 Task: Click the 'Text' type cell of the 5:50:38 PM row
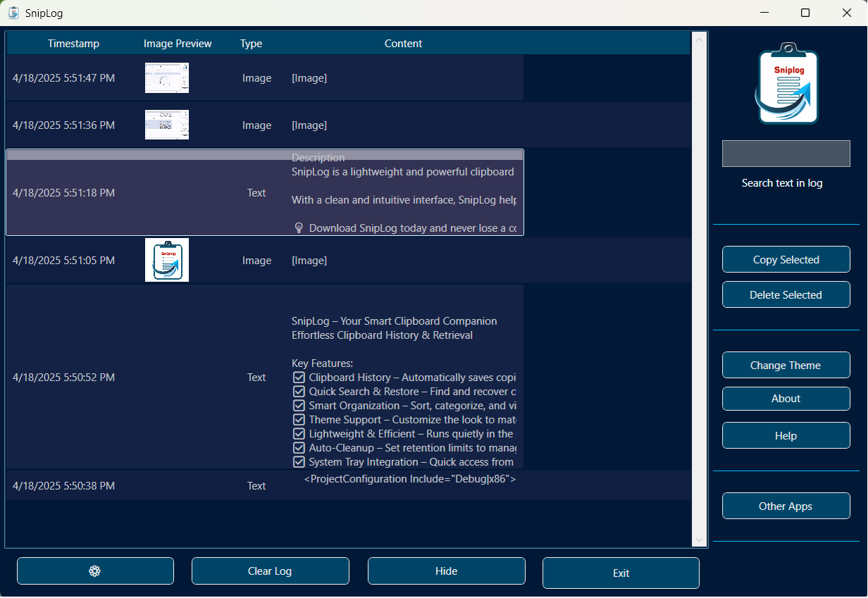(257, 486)
